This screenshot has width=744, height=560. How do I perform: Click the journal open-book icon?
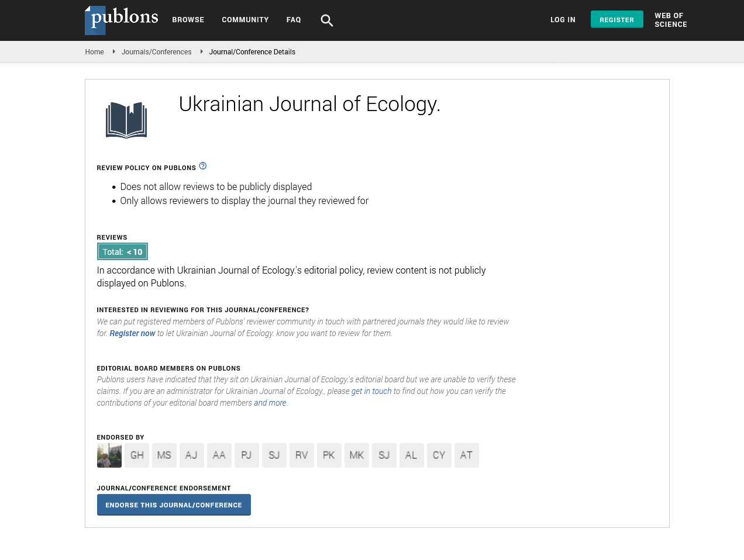tap(126, 120)
